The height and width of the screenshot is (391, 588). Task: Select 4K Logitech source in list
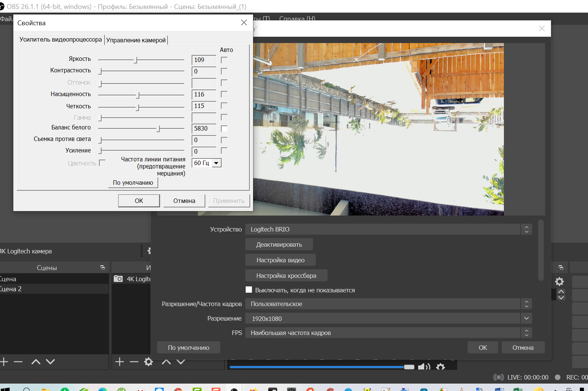click(132, 279)
